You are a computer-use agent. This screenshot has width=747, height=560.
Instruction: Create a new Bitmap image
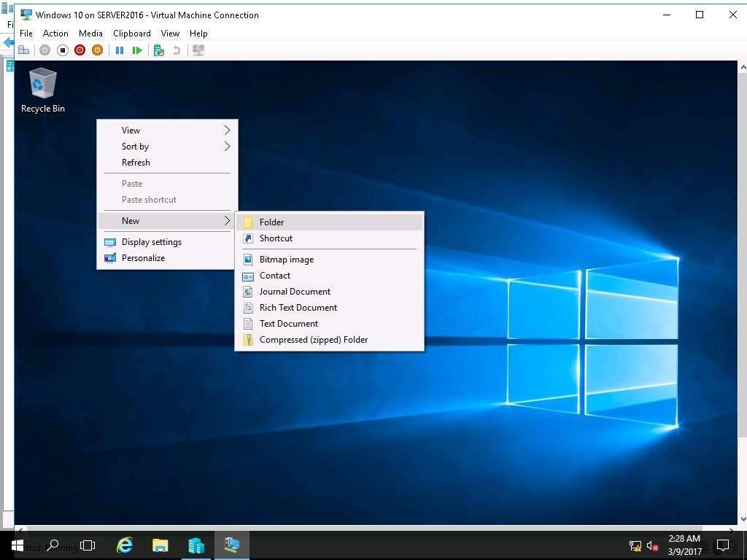(x=329, y=260)
